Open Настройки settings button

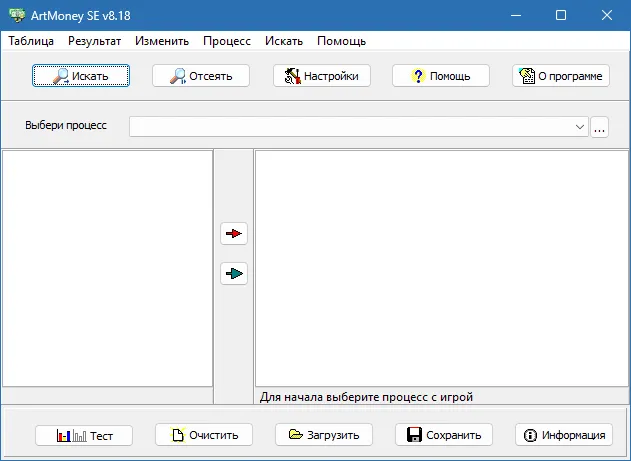point(322,76)
